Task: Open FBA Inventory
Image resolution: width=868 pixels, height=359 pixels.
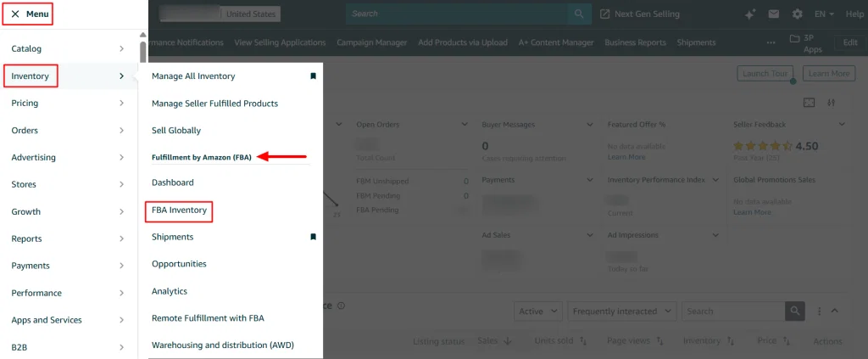Action: point(179,210)
